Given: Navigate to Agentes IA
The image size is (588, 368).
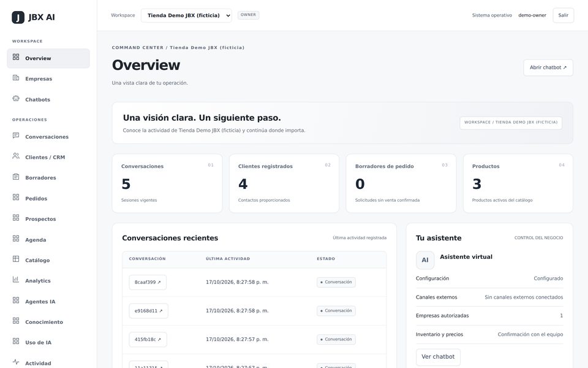Looking at the screenshot, I should [48, 302].
